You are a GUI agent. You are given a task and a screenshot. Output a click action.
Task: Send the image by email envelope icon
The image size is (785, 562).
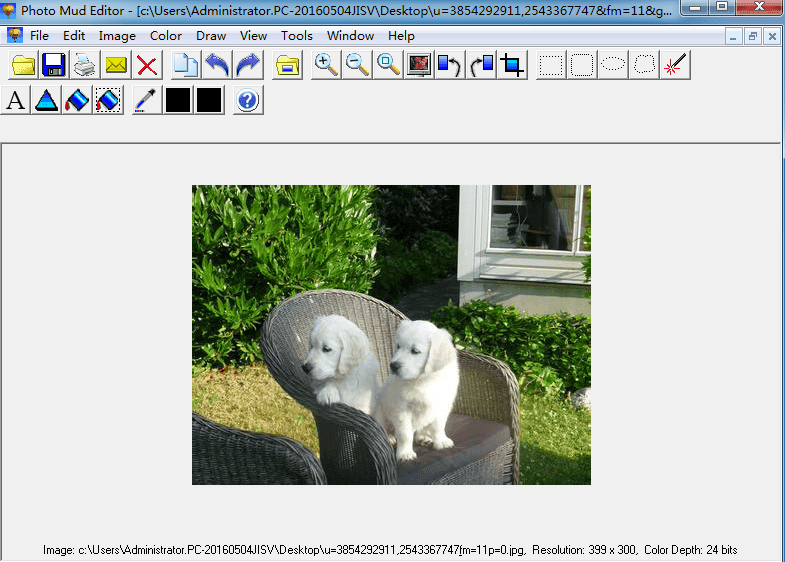point(116,66)
